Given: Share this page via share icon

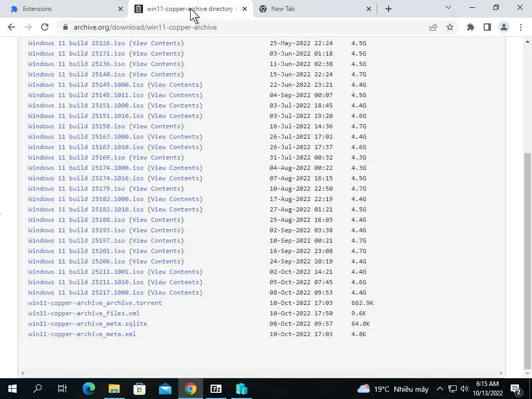Looking at the screenshot, I should point(433,27).
